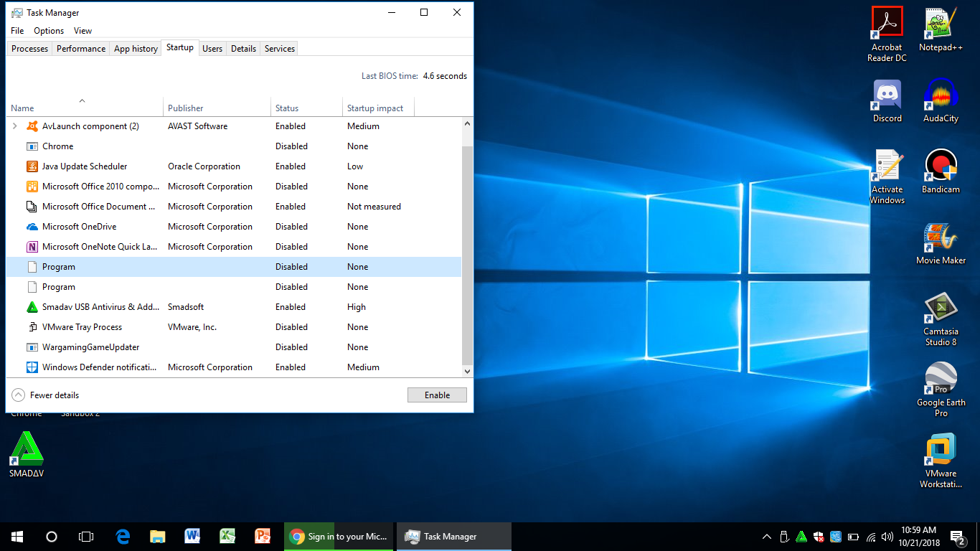Click the startup list scrollbar down arrow
The height and width of the screenshot is (551, 980).
467,371
